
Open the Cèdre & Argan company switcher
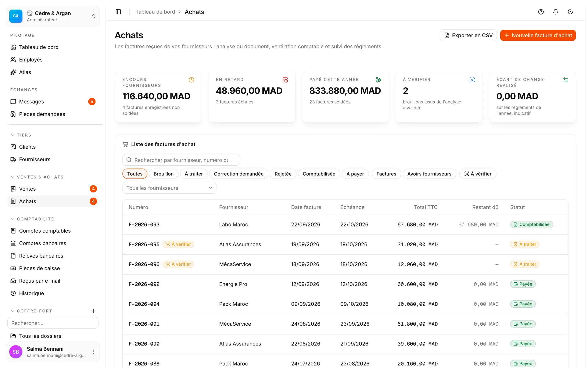(x=53, y=16)
